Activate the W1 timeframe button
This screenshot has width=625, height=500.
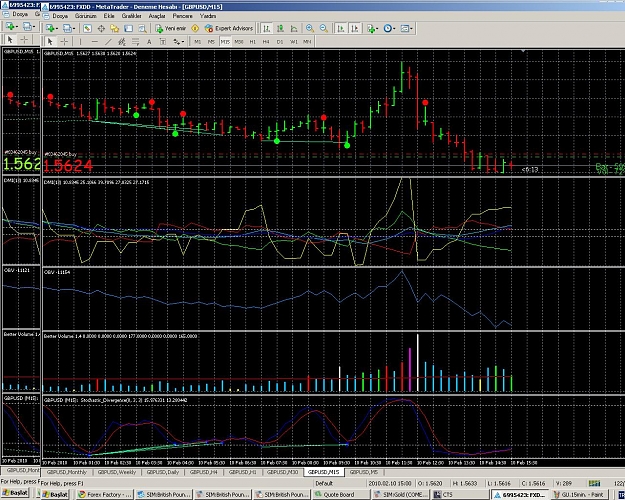(x=294, y=41)
